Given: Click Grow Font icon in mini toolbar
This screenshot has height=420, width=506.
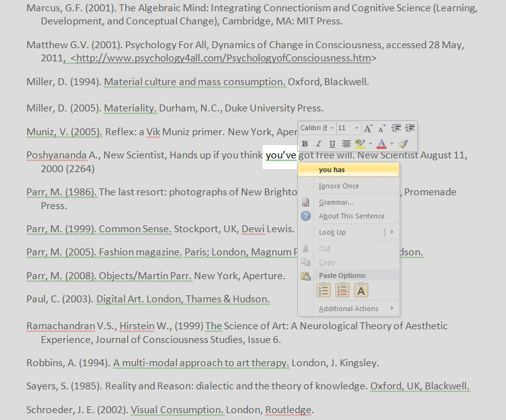Looking at the screenshot, I should tap(368, 128).
